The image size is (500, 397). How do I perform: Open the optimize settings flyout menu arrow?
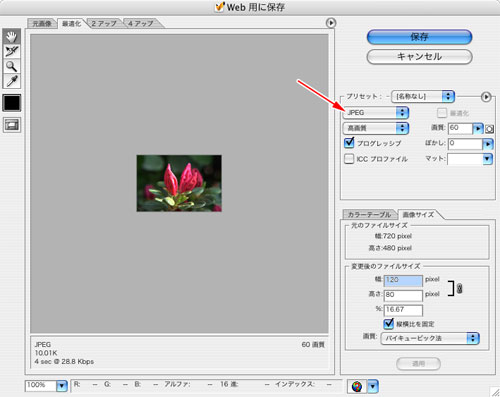click(x=486, y=97)
